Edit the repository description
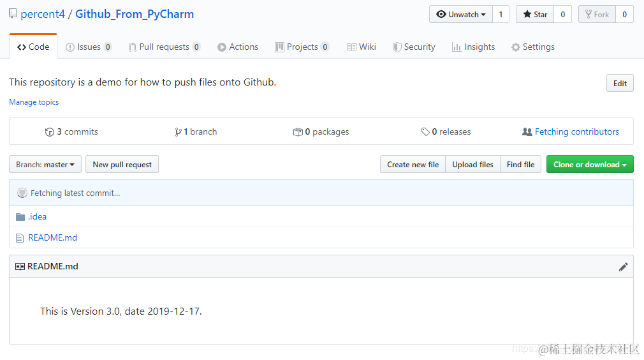Image resolution: width=644 pixels, height=360 pixels. click(x=620, y=83)
